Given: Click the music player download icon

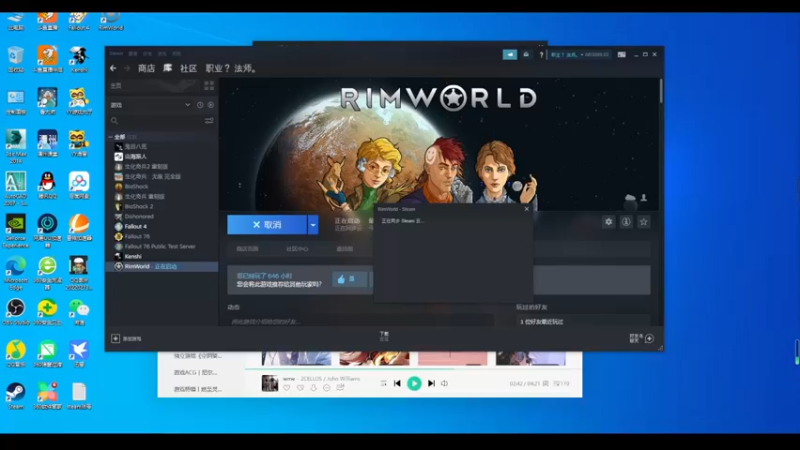Looking at the screenshot, I should click(313, 388).
